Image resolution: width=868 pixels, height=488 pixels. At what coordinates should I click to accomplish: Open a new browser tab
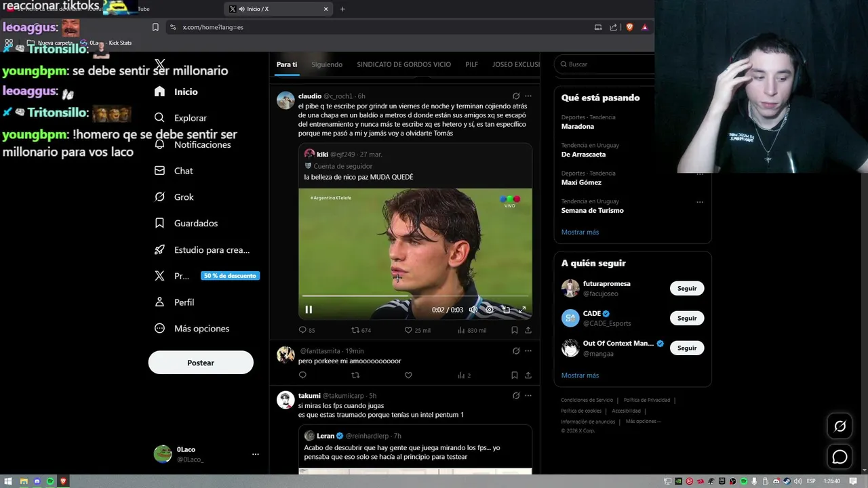342,9
